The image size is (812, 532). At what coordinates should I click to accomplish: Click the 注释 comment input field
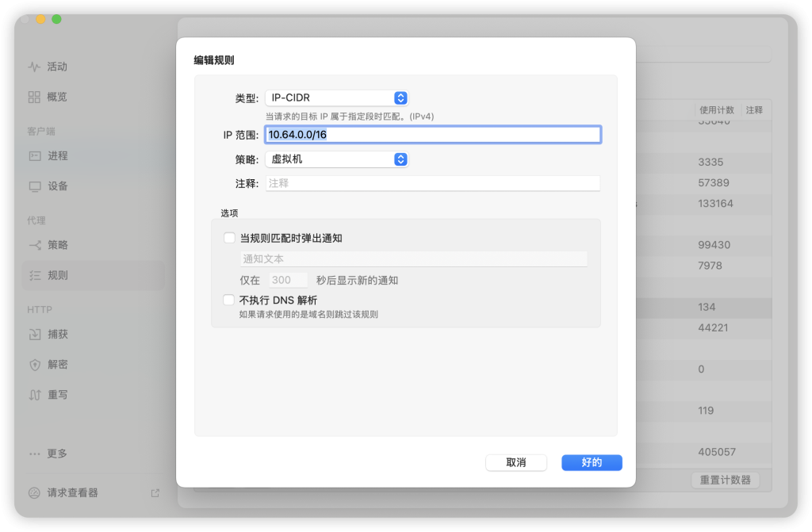coord(433,183)
